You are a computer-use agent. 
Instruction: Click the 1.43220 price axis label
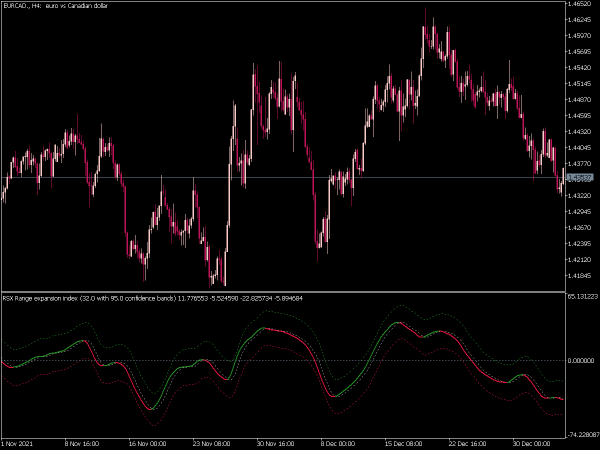click(x=580, y=196)
